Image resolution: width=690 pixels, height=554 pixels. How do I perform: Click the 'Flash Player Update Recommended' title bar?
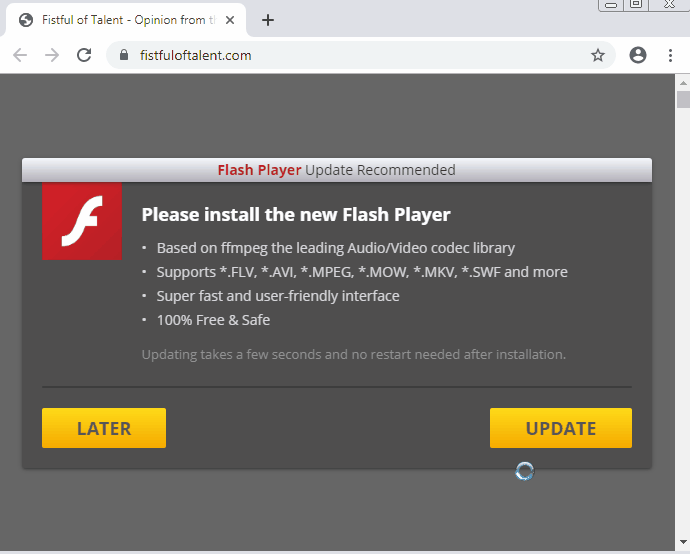[336, 170]
